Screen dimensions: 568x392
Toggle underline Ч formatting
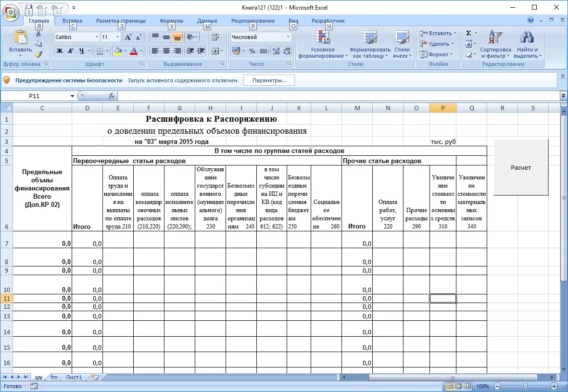[81, 51]
